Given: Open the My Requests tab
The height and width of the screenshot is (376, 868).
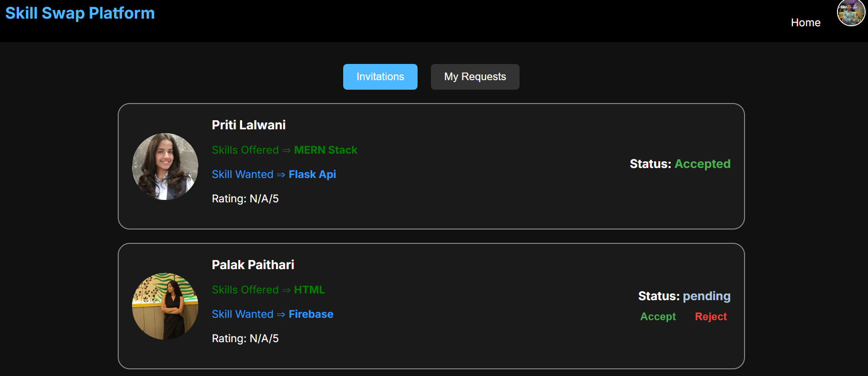Looking at the screenshot, I should pyautogui.click(x=475, y=77).
